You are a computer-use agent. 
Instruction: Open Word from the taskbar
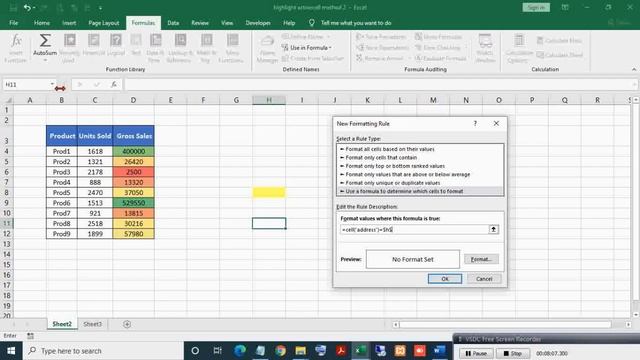point(439,351)
